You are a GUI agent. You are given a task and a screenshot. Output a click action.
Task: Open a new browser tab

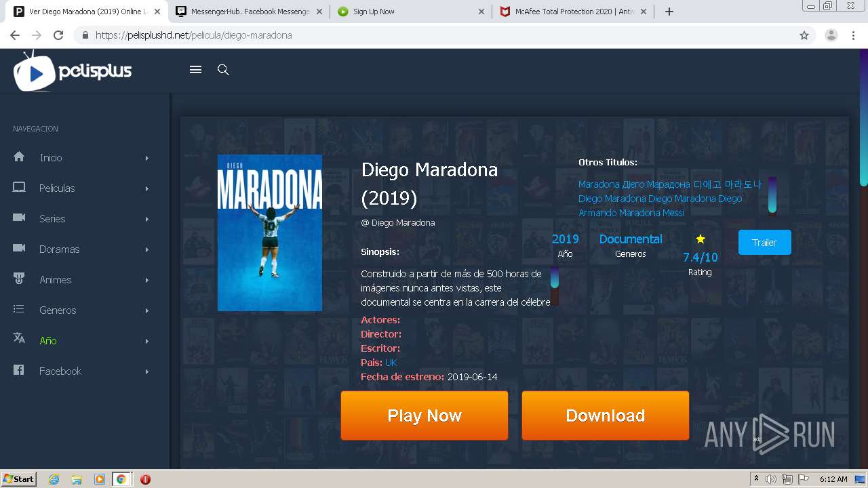click(669, 12)
